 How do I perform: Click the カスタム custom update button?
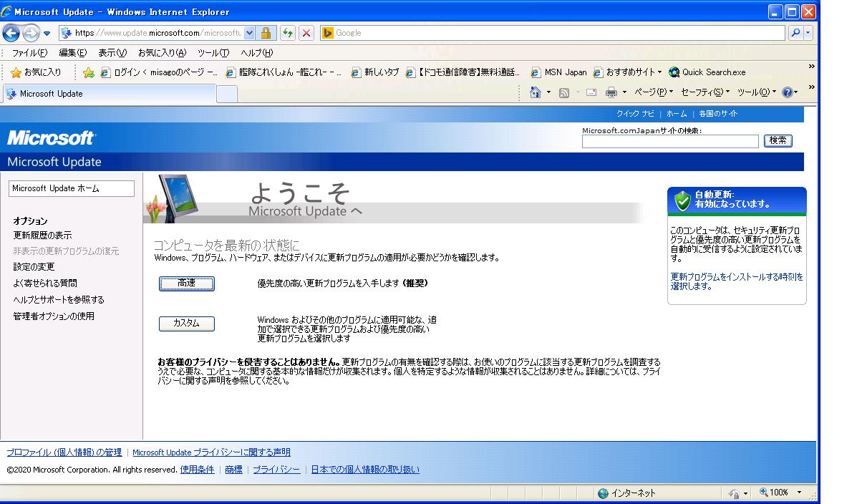[x=186, y=324]
